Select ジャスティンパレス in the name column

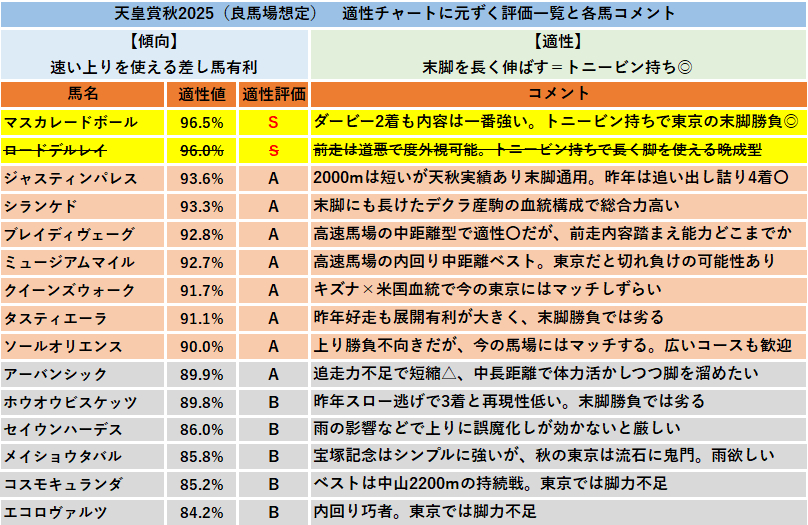coord(83,178)
